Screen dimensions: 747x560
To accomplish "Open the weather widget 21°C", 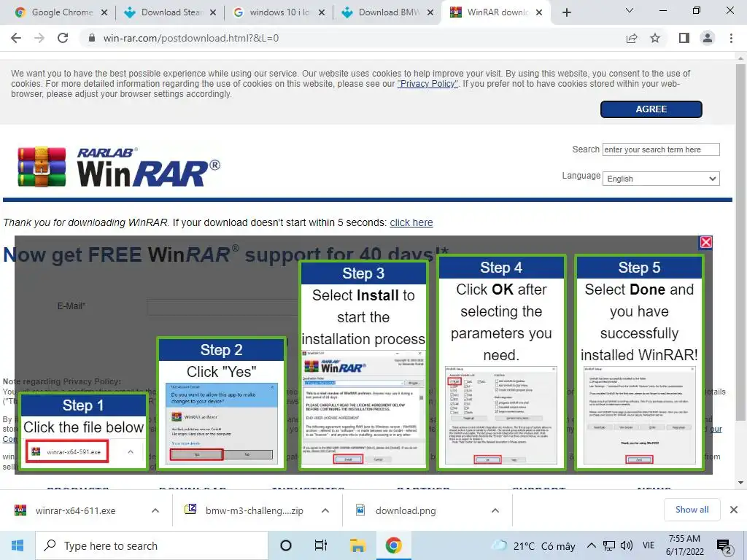I will point(533,545).
